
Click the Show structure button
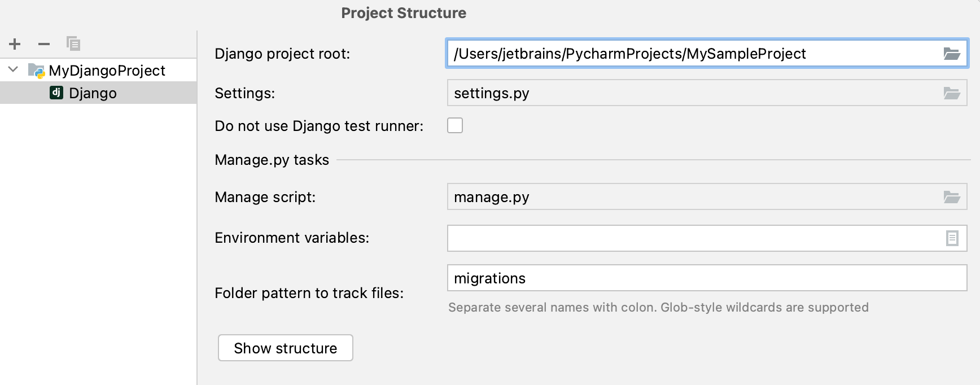pyautogui.click(x=286, y=348)
